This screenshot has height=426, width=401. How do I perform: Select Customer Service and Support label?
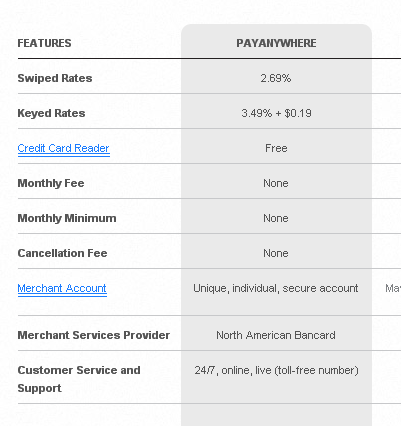79,379
